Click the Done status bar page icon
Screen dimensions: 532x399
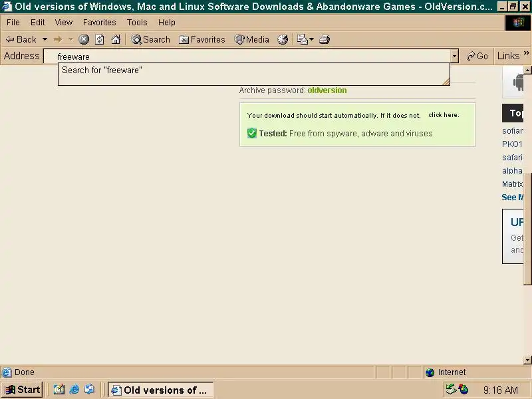[x=7, y=372]
